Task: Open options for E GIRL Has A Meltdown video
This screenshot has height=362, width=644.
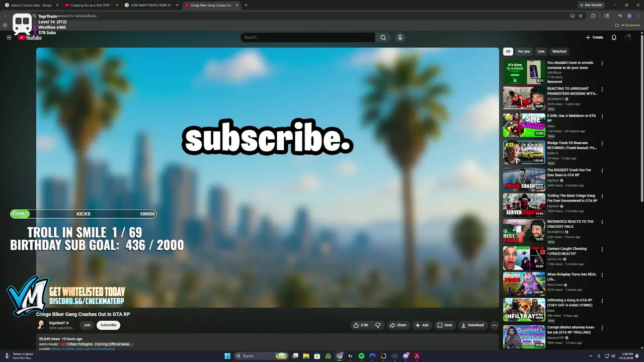Action: [602, 117]
